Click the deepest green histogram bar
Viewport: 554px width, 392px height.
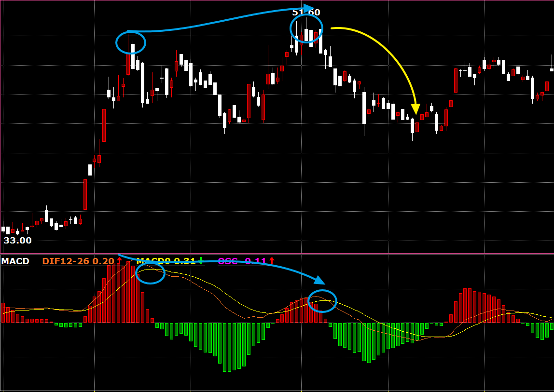pyautogui.click(x=225, y=347)
